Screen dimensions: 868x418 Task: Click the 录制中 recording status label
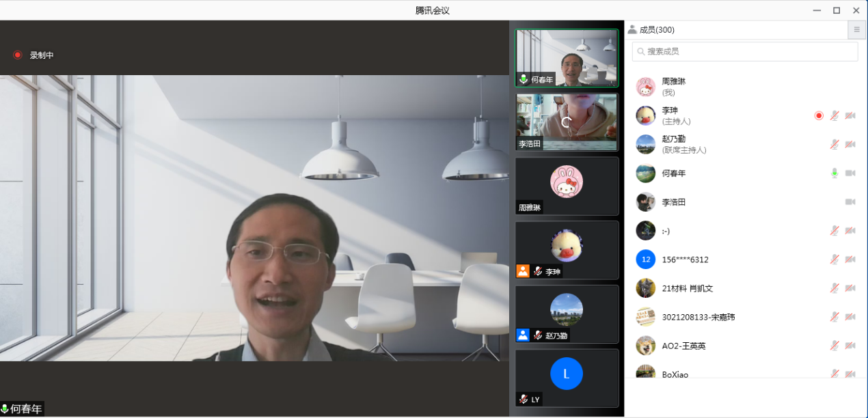(42, 55)
